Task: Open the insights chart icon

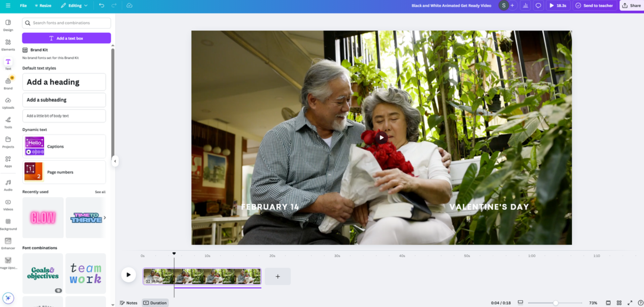Action: (x=525, y=5)
